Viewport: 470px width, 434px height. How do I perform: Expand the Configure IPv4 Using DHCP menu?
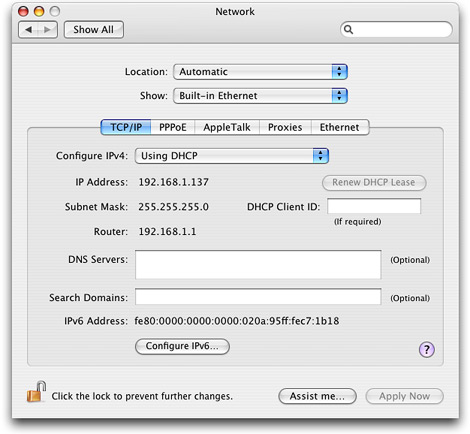click(x=232, y=156)
